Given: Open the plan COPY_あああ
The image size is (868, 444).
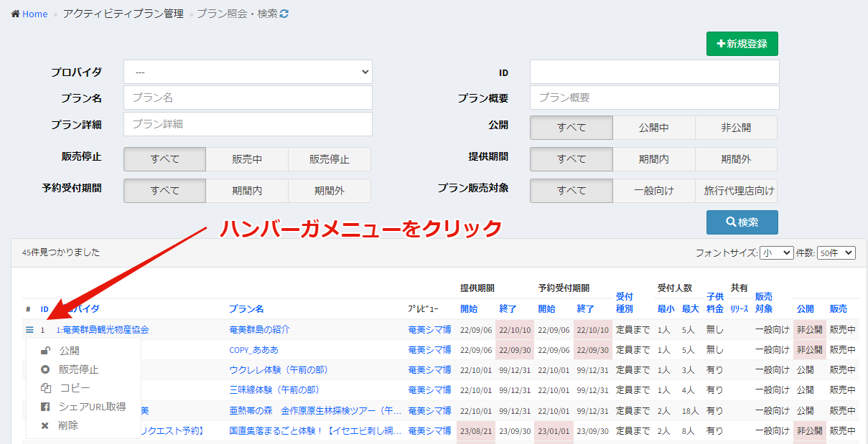Looking at the screenshot, I should coord(253,350).
